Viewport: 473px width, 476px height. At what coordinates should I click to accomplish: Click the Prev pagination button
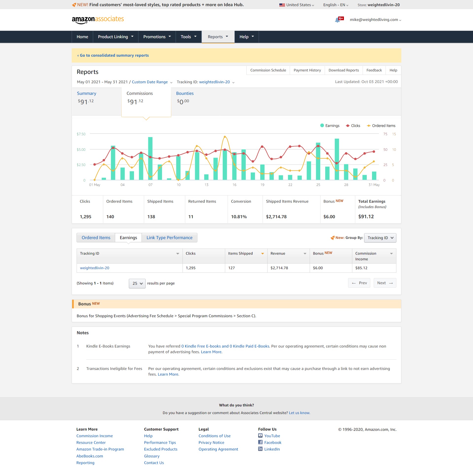click(x=359, y=283)
